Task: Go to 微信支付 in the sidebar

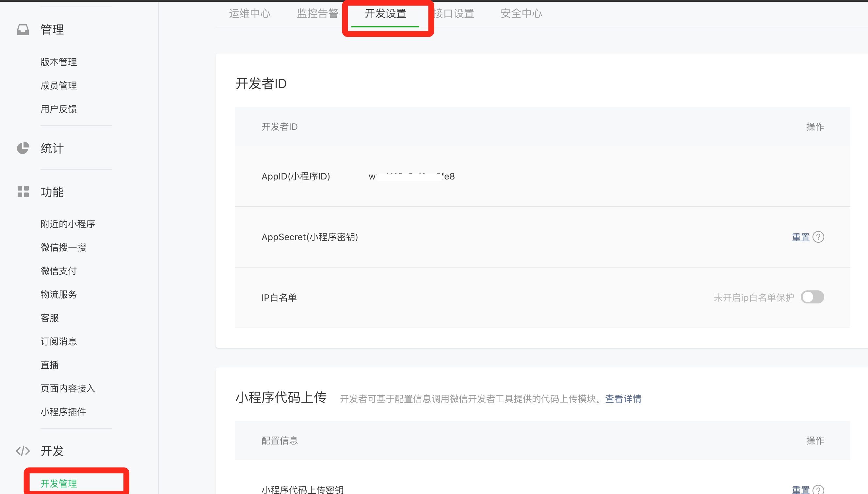Action: [x=59, y=271]
